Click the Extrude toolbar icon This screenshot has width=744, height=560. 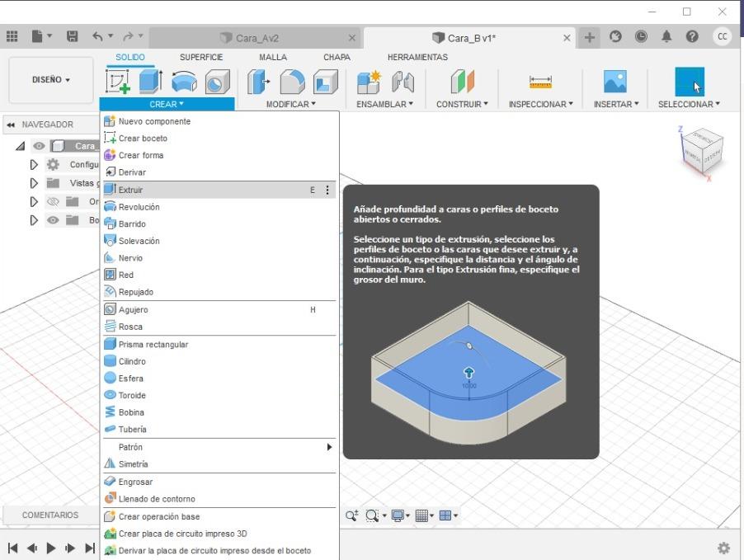[x=151, y=81]
